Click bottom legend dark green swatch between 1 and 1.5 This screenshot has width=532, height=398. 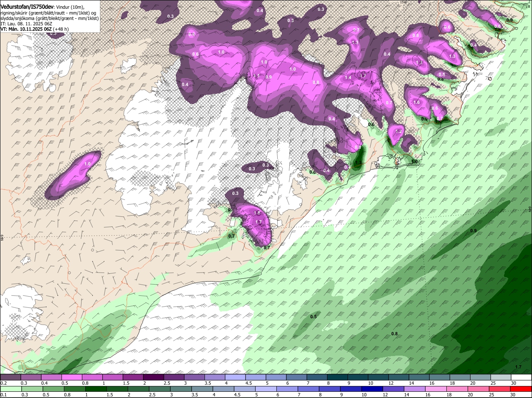(x=96, y=389)
